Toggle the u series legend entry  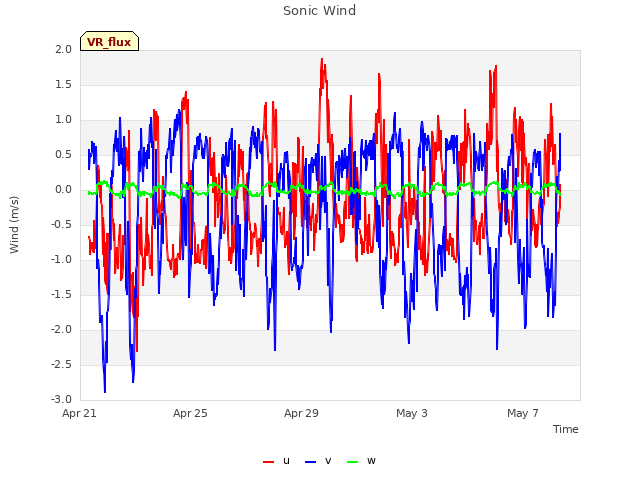coord(276,461)
